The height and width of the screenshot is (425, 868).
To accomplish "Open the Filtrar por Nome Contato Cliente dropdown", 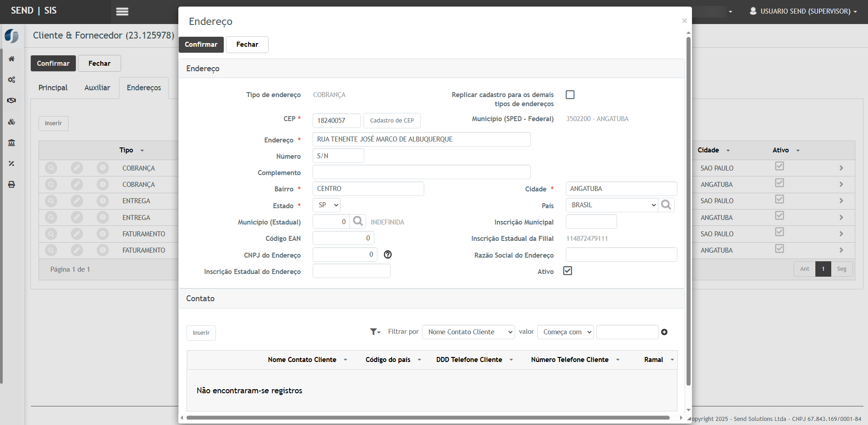I will tap(468, 332).
